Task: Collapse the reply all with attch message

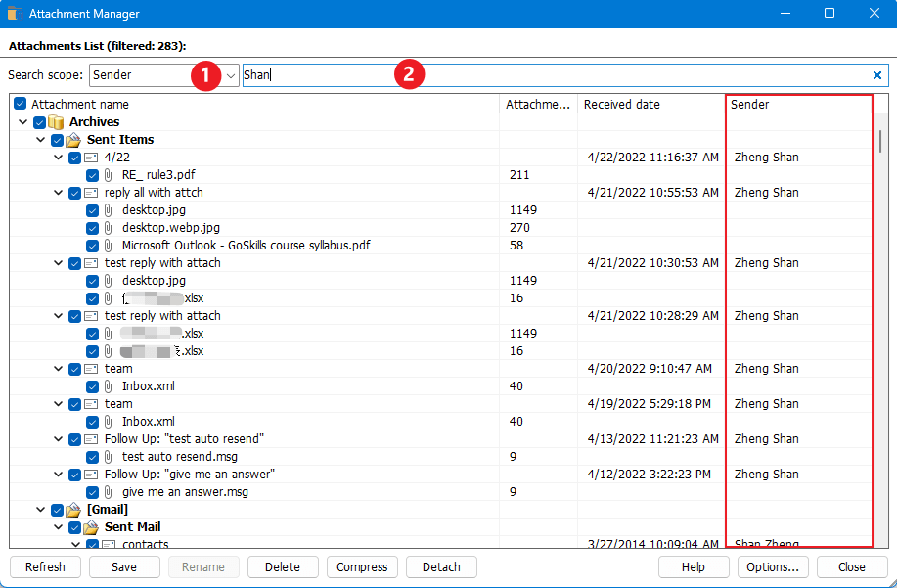Action: (x=57, y=193)
